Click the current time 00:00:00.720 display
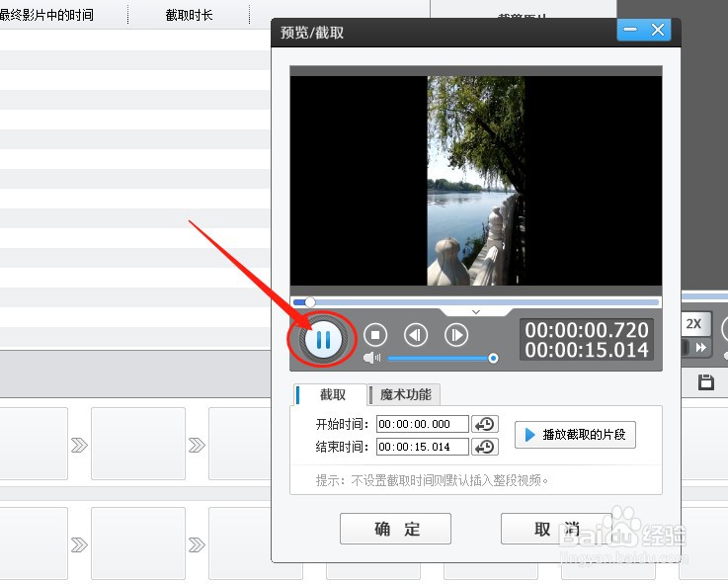728x584 pixels. click(587, 330)
